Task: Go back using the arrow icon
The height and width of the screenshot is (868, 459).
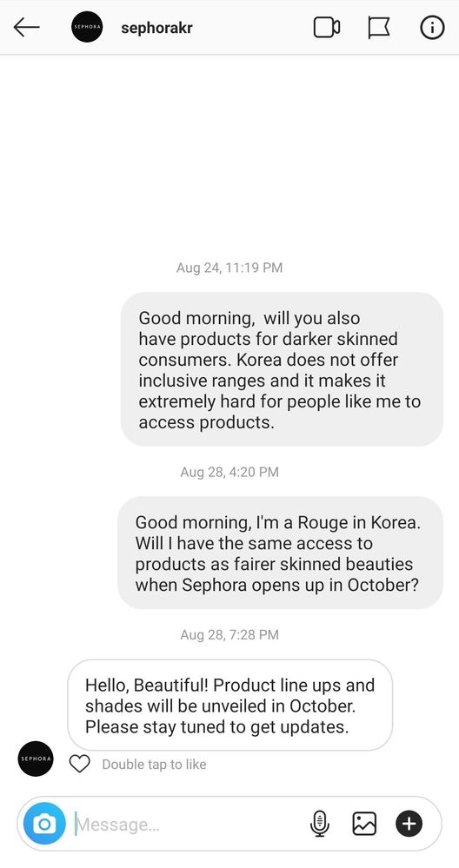Action: pos(27,27)
